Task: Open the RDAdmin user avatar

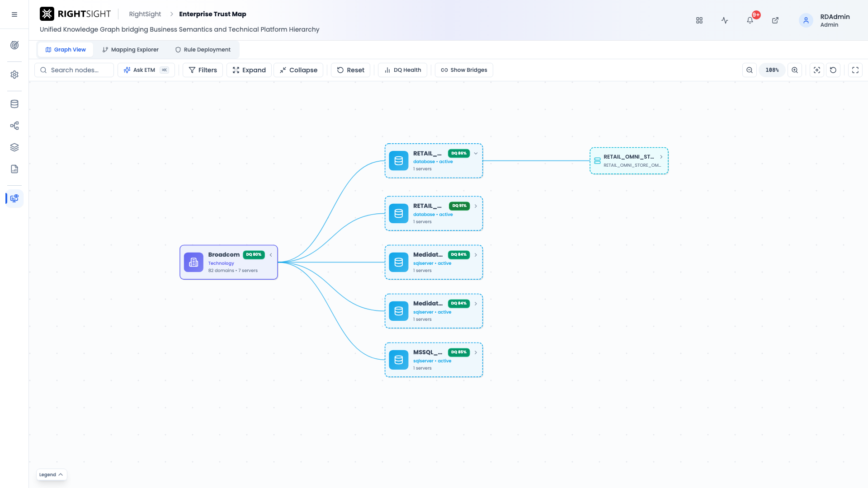Action: 806,20
